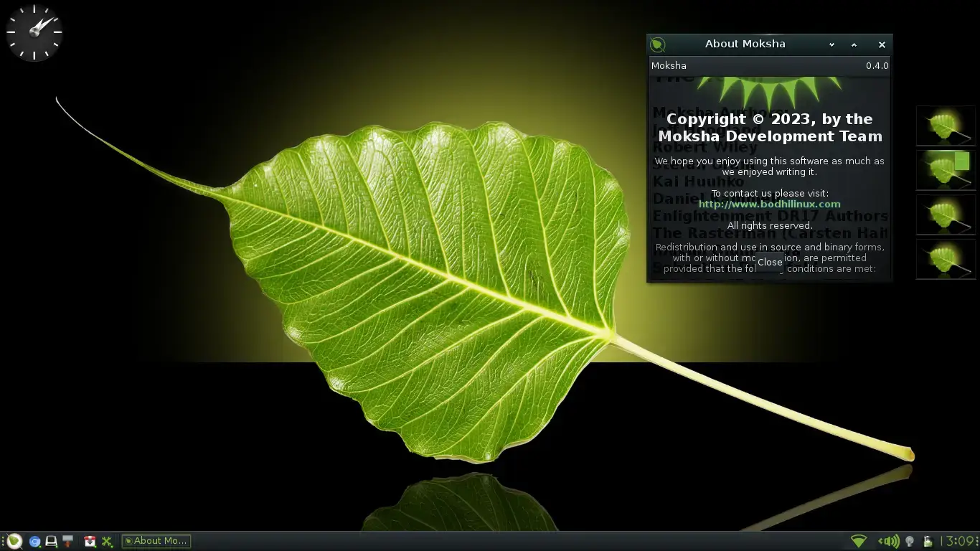The width and height of the screenshot is (980, 551).
Task: Select the fourth desktop pager thumbnail
Action: [x=946, y=259]
